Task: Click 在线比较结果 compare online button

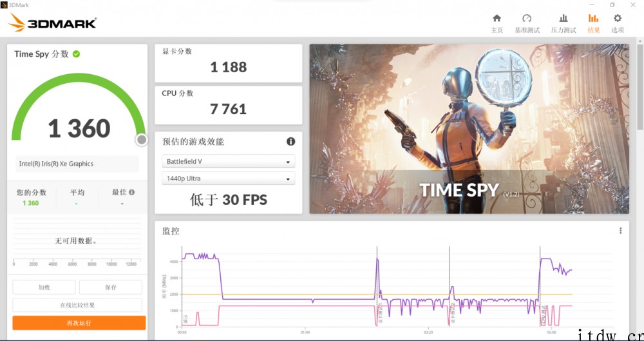Action: click(77, 305)
